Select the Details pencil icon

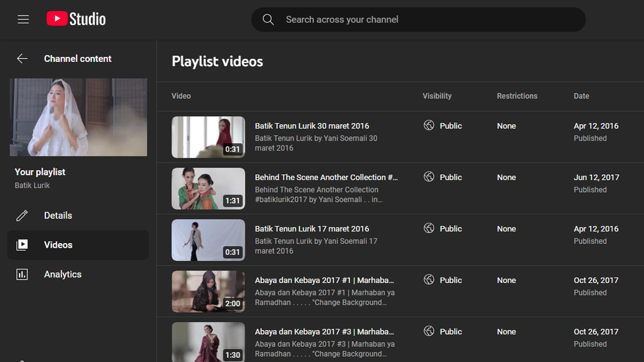(22, 216)
